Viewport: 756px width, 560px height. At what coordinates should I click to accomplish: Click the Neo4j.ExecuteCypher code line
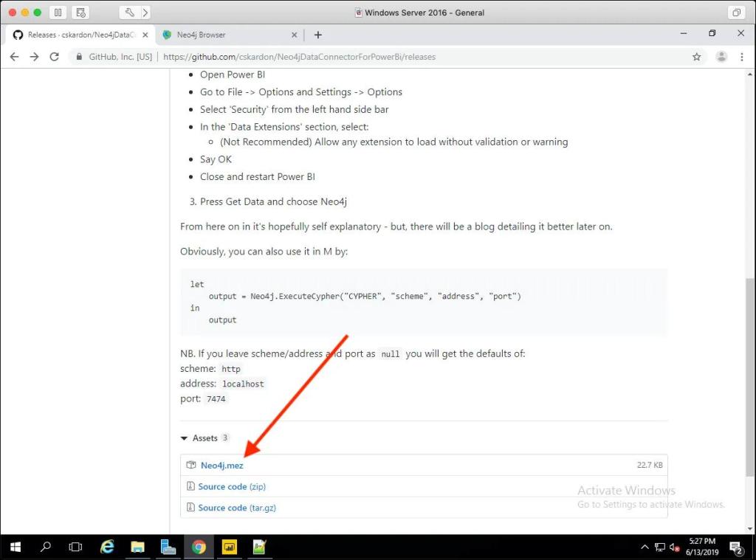(365, 296)
